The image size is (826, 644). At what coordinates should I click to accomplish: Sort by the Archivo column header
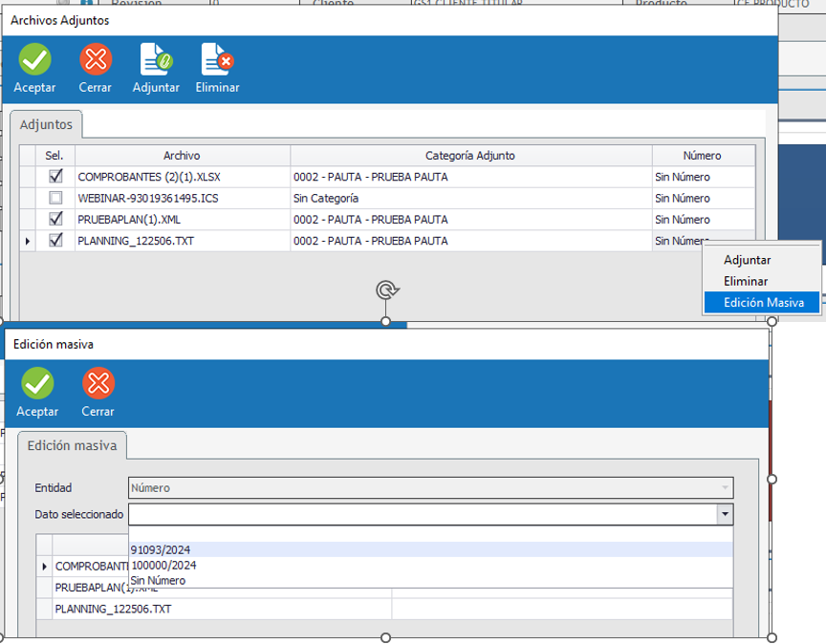point(183,156)
